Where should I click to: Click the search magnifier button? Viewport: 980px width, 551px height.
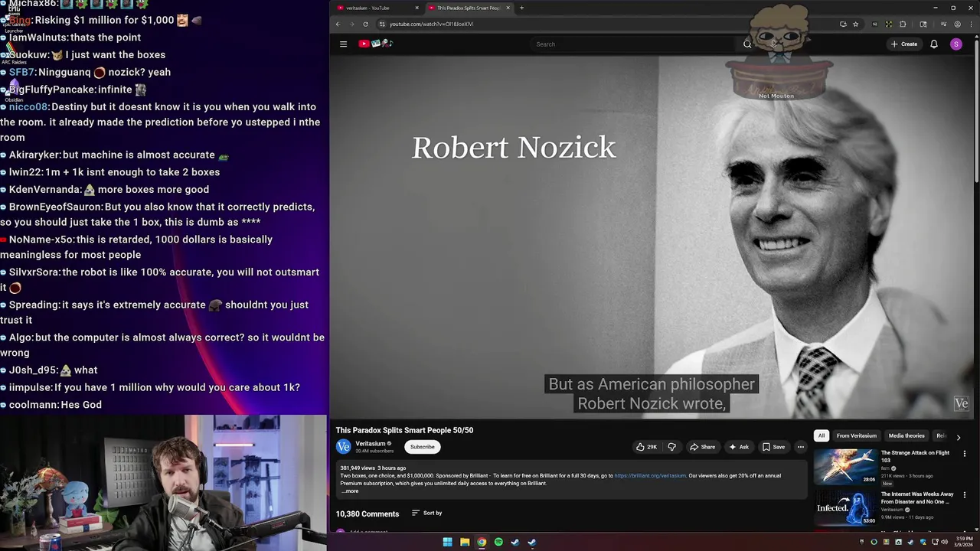click(747, 44)
